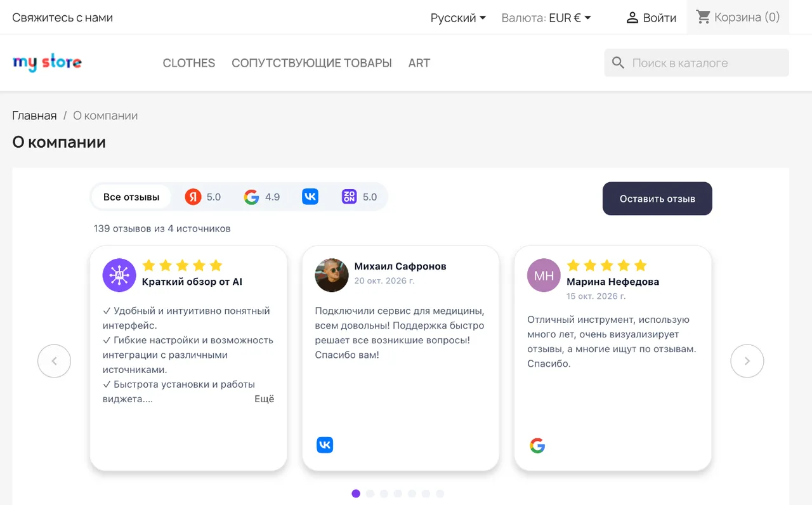The width and height of the screenshot is (812, 505).
Task: Click the name Михаил Сафронов
Action: [400, 266]
